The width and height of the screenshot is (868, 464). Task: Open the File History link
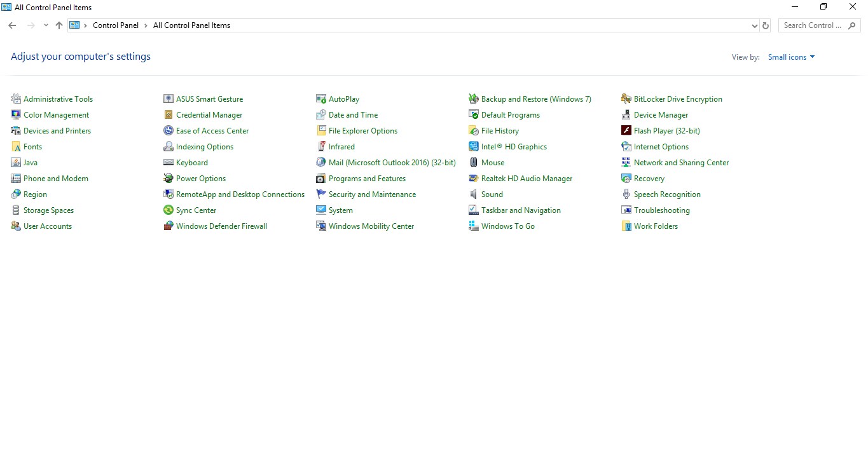point(500,131)
